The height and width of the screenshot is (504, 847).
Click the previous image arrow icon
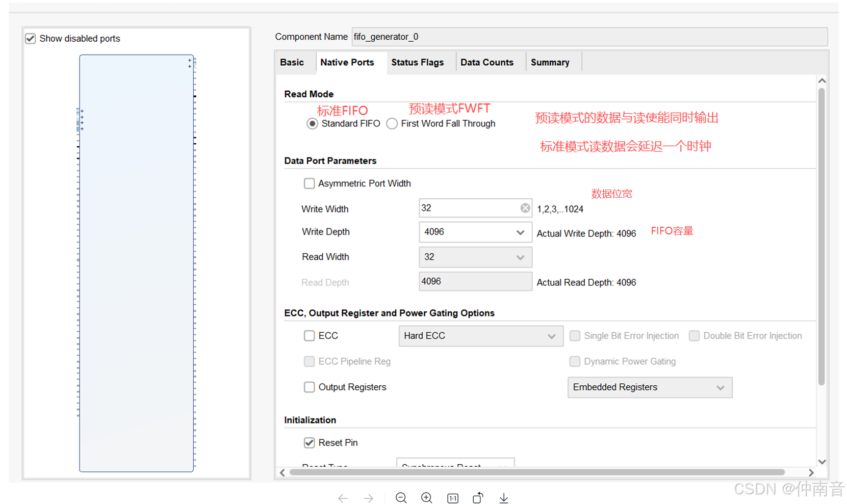(343, 498)
